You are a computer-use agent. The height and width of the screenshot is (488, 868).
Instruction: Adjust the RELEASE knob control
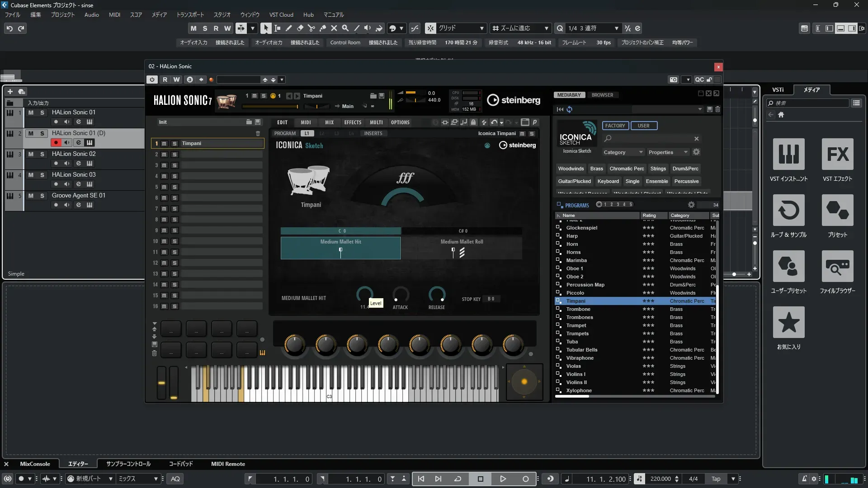pos(436,295)
